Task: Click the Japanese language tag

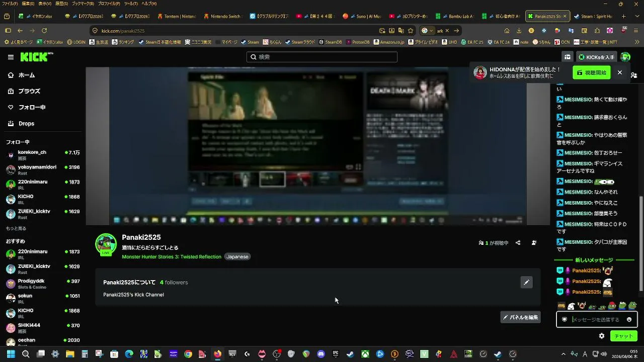Action: 237,257
